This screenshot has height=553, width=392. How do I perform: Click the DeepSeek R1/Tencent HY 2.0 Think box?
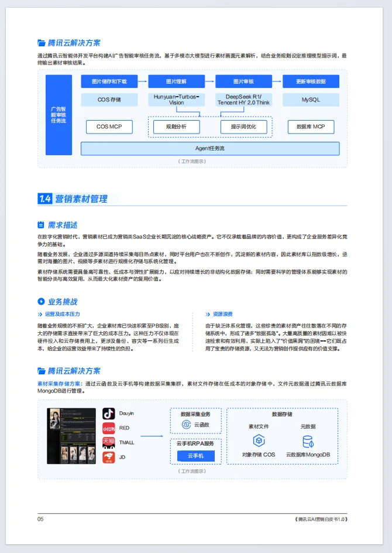[244, 100]
